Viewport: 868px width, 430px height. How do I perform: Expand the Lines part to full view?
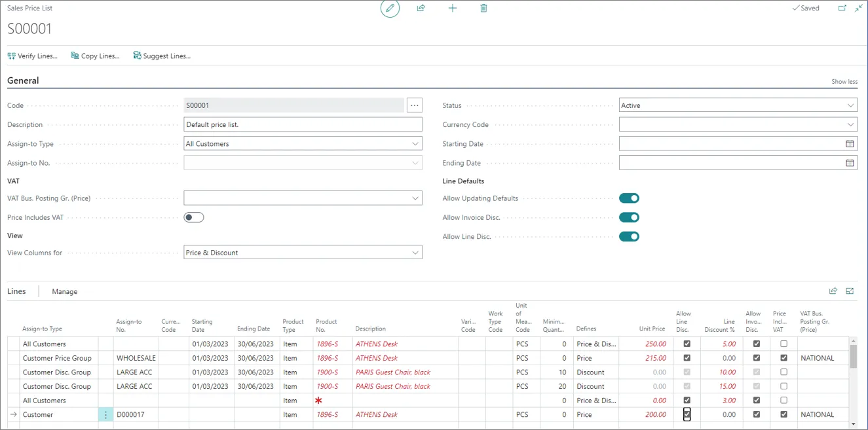pos(850,291)
